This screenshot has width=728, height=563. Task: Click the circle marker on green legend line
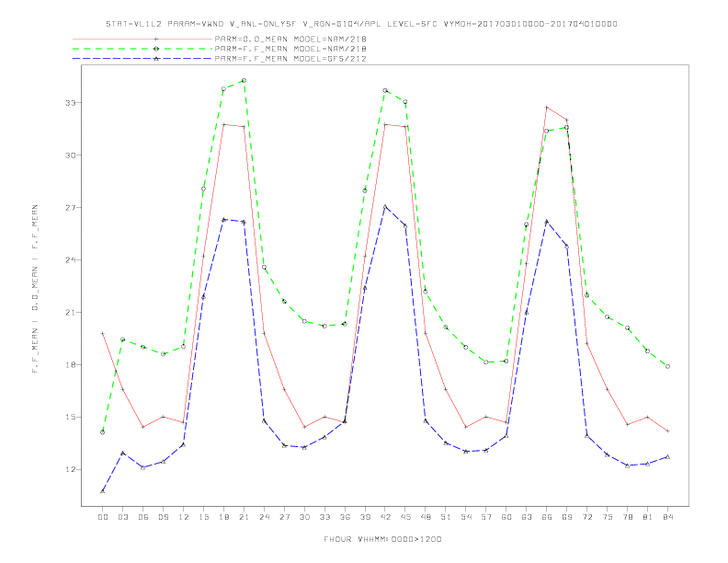(156, 49)
